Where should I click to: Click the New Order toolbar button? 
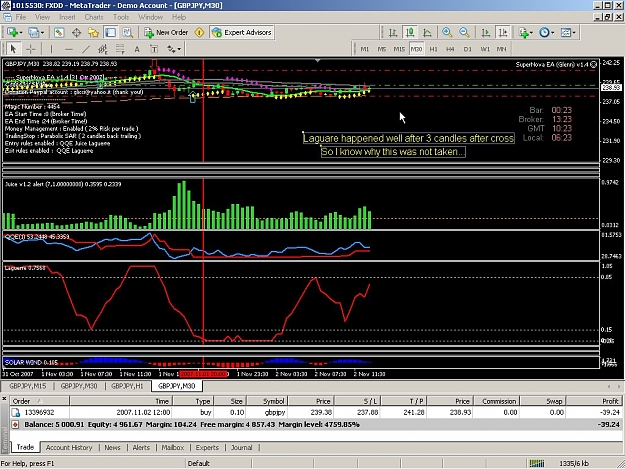[x=166, y=33]
